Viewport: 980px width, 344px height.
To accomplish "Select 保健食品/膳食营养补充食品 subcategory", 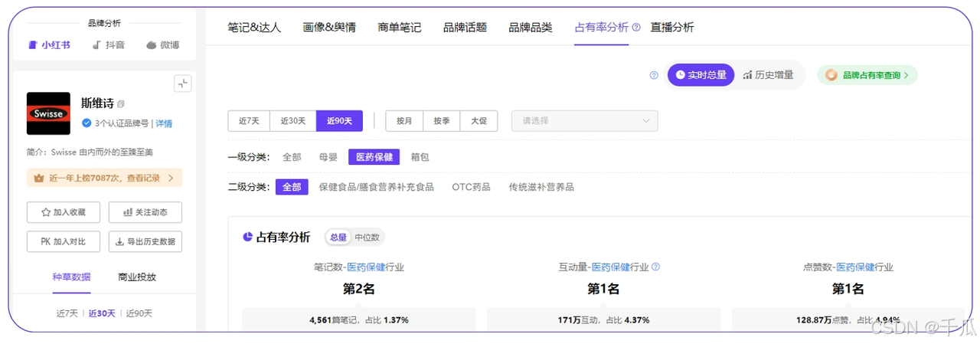I will coord(376,187).
